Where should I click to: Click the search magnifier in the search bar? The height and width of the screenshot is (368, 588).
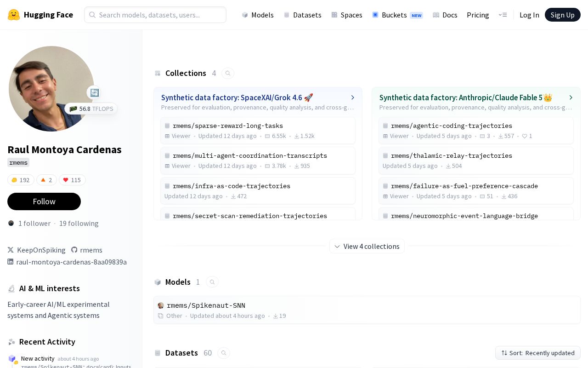pos(92,15)
